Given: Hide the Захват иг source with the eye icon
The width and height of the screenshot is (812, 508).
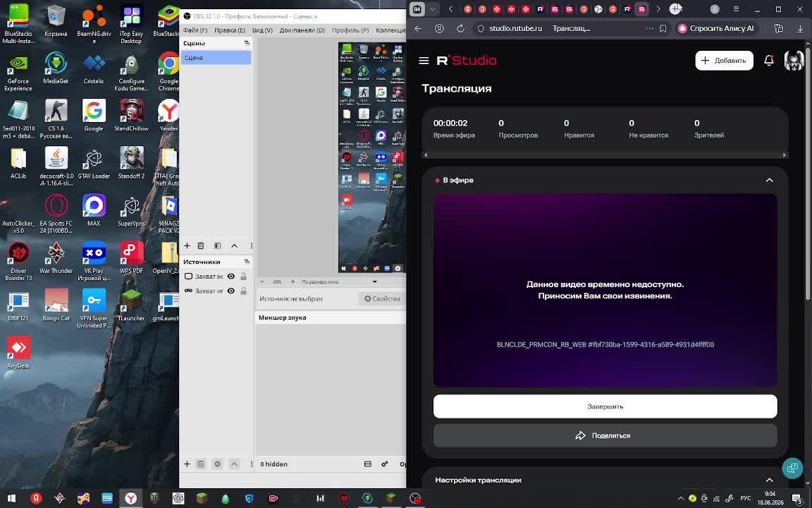Looking at the screenshot, I should [x=231, y=291].
